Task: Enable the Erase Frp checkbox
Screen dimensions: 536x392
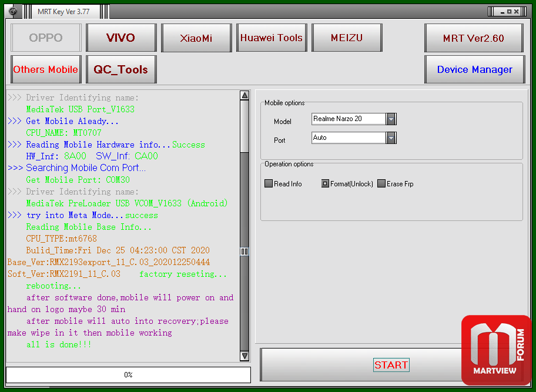Action: click(x=381, y=183)
